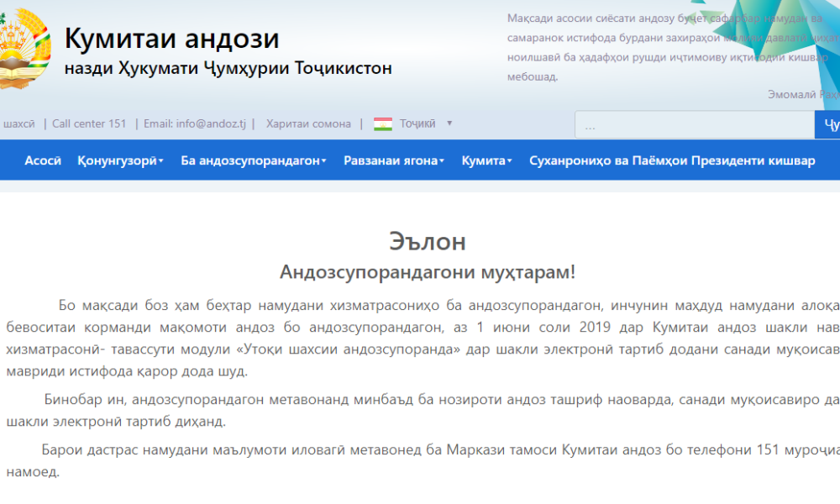The image size is (840, 504).
Task: Open the Тоҷикӣ language dropdown arrow
Action: (x=449, y=123)
